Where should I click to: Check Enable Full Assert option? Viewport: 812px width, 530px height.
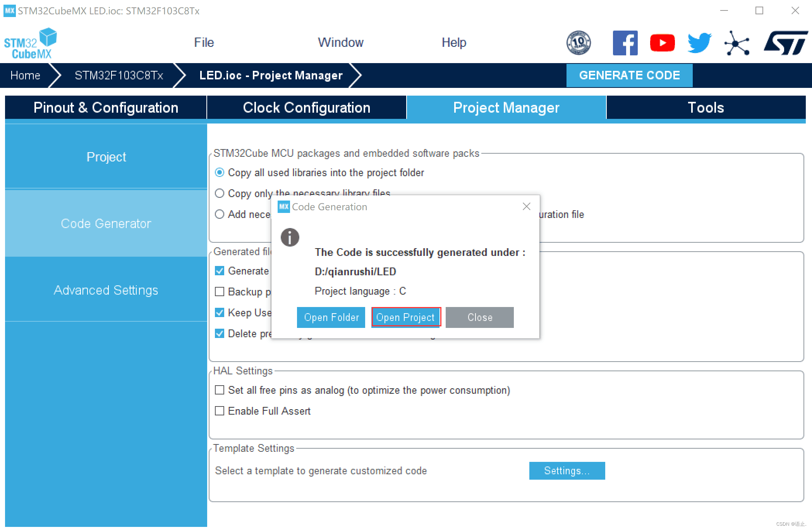[220, 411]
